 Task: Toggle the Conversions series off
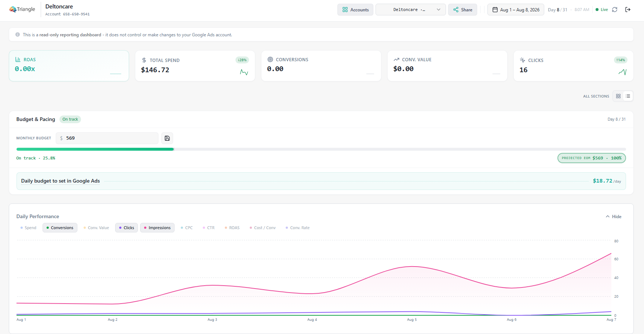point(60,228)
